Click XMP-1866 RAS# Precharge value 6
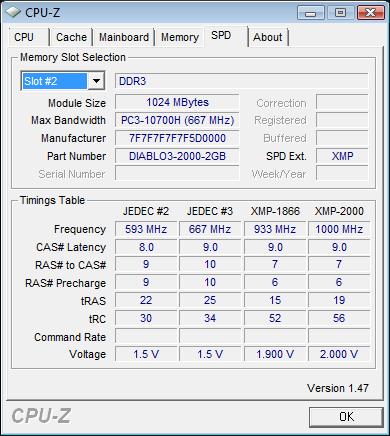The height and width of the screenshot is (436, 390). (275, 282)
